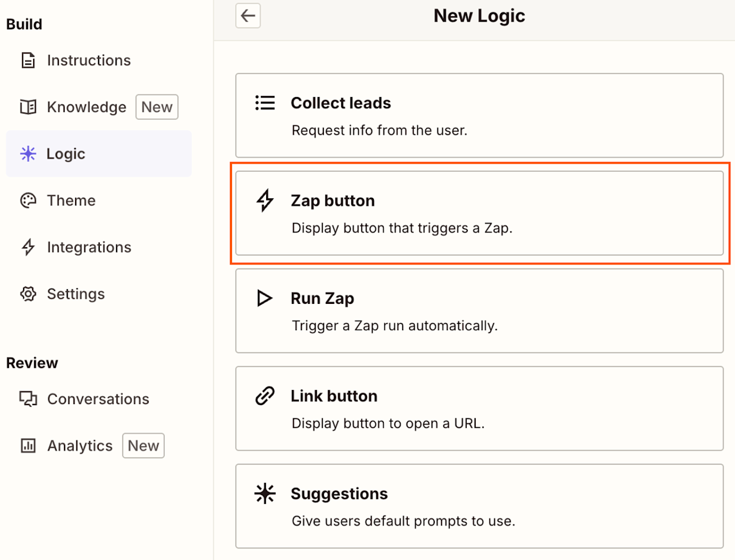Viewport: 735px width, 560px height.
Task: View the Analytics page
Action: pos(80,446)
